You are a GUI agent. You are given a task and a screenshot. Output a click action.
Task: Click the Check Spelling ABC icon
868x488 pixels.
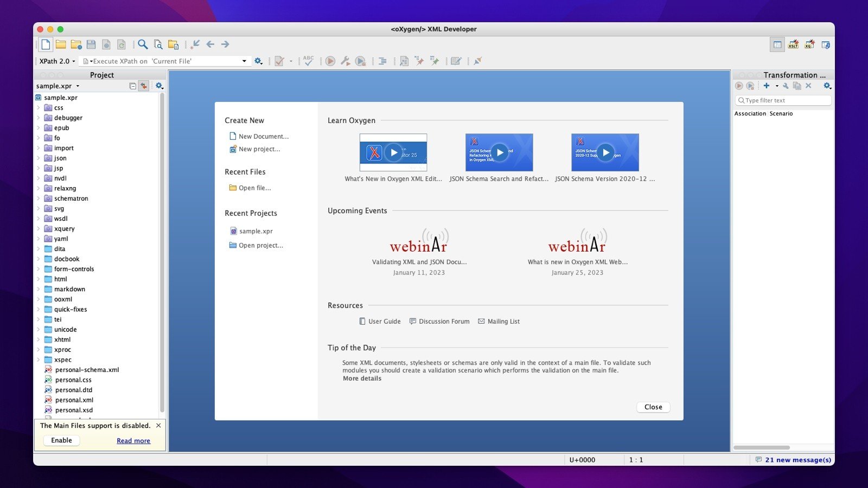click(x=308, y=61)
